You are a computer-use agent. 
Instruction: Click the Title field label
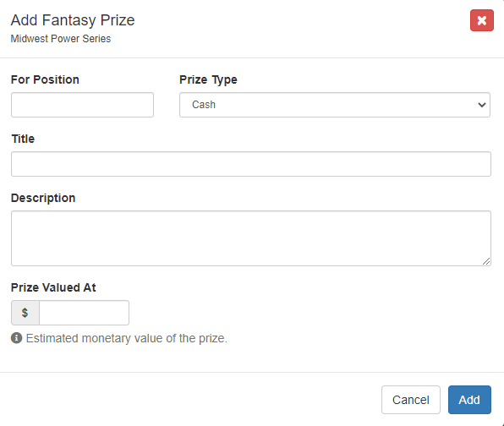pyautogui.click(x=23, y=139)
